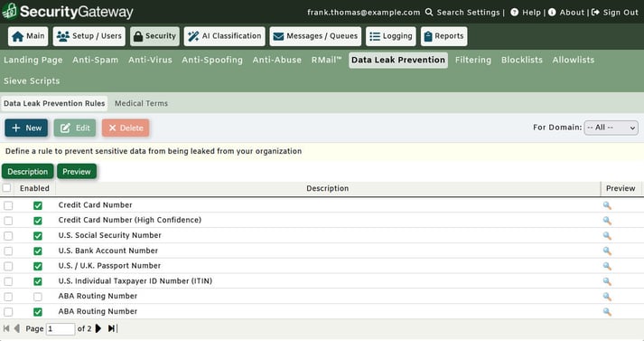Viewport: 644px width, 341px height.
Task: Click the frank.thomas@example.com account text
Action: [363, 13]
